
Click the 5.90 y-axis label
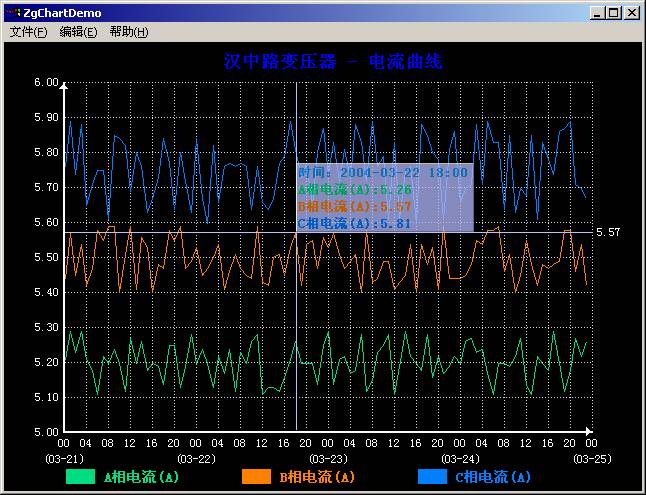(x=46, y=117)
